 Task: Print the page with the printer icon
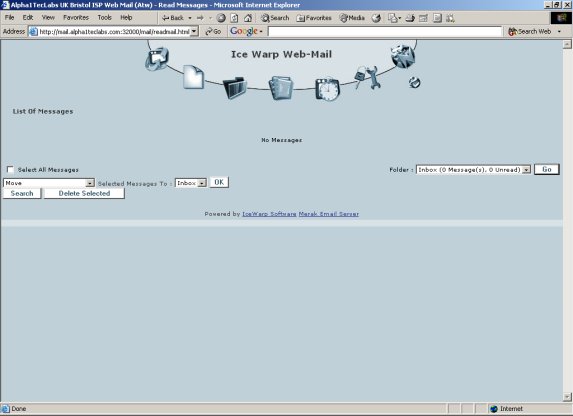[x=410, y=18]
